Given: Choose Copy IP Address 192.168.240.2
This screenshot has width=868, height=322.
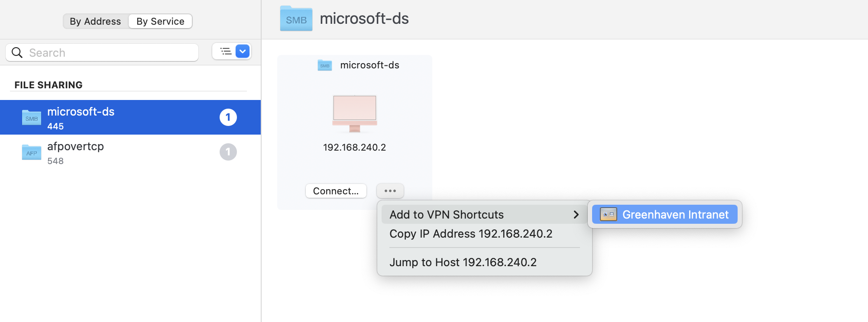Looking at the screenshot, I should point(471,234).
